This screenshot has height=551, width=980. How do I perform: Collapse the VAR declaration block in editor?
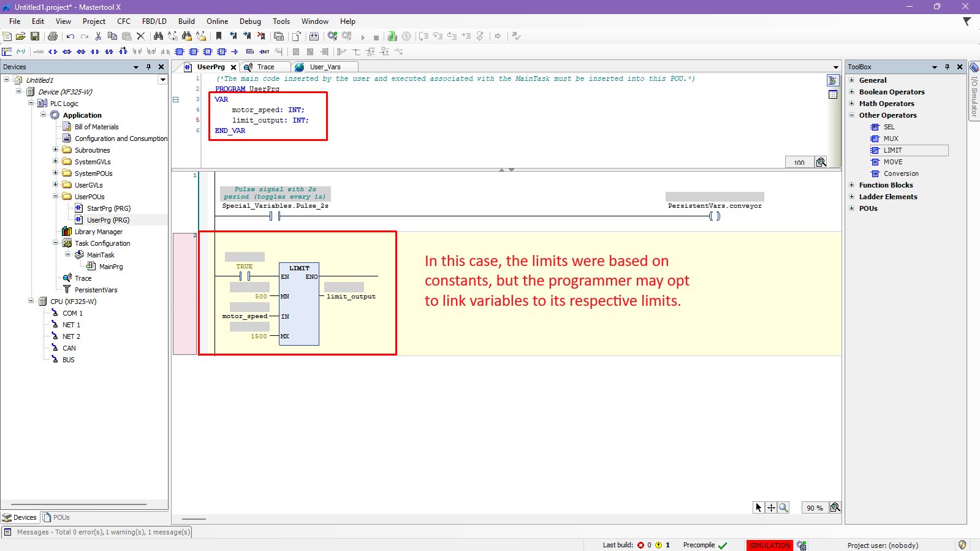pyautogui.click(x=175, y=99)
